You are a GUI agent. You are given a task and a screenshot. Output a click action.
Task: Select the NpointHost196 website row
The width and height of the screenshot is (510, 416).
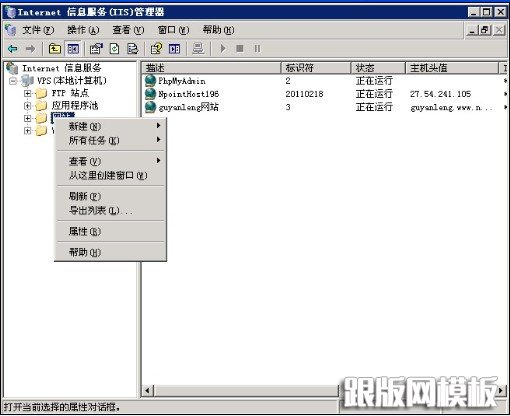323,94
